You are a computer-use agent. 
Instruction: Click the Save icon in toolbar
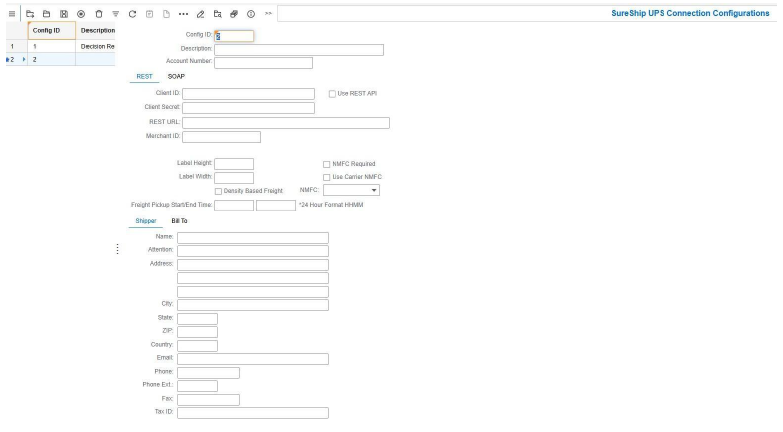(x=65, y=13)
